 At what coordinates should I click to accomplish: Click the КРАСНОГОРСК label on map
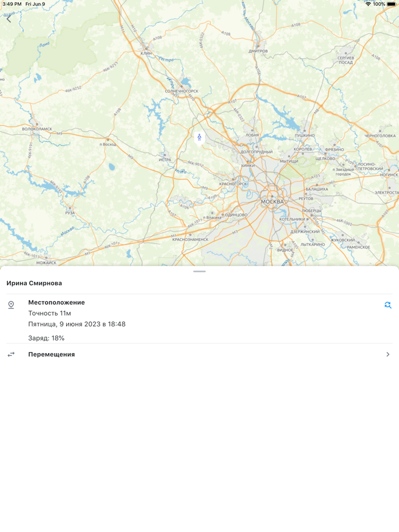[233, 184]
